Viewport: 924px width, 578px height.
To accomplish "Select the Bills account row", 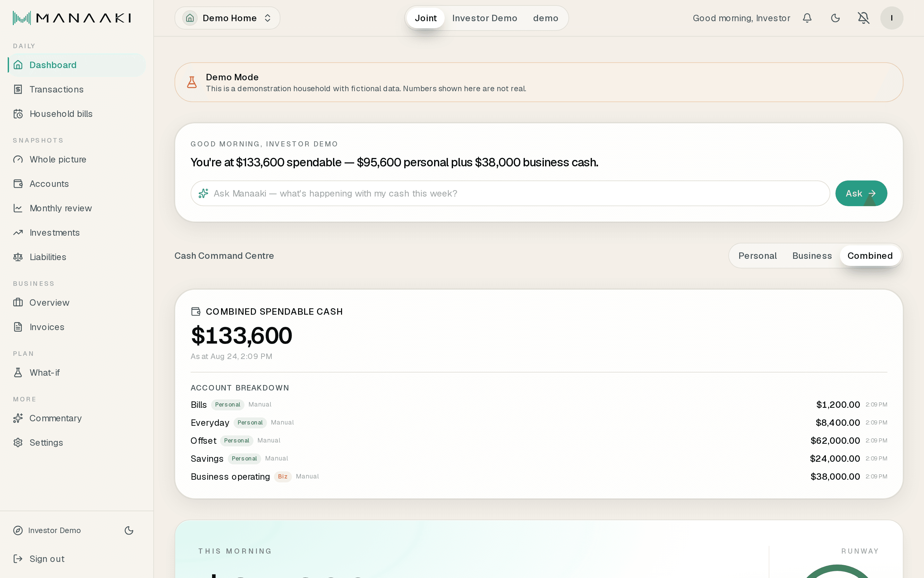I will pyautogui.click(x=539, y=405).
